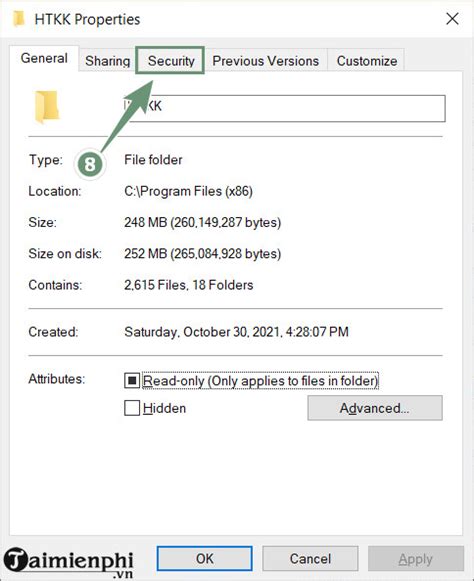The height and width of the screenshot is (581, 474).
Task: Click the C:\Program Files (x86) location text
Action: click(188, 191)
